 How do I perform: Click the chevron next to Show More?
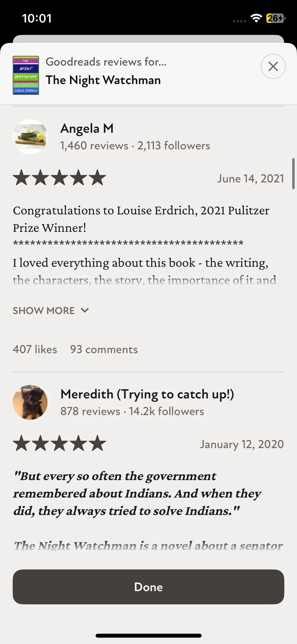click(x=85, y=310)
